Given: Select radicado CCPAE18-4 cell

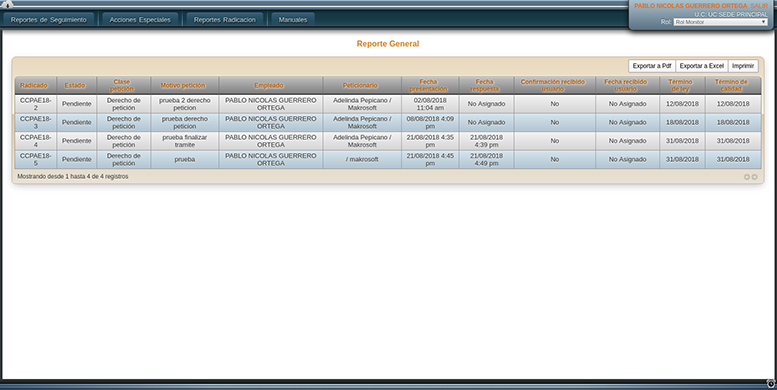Looking at the screenshot, I should click(36, 141).
